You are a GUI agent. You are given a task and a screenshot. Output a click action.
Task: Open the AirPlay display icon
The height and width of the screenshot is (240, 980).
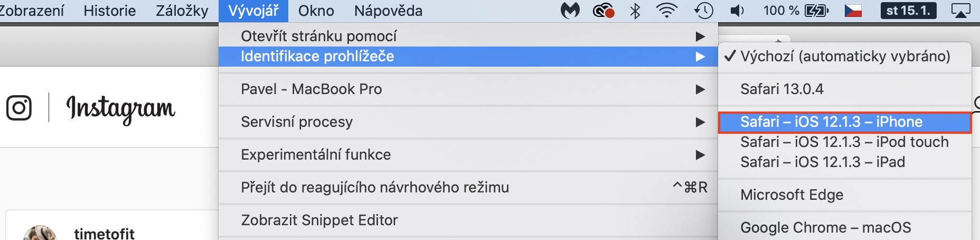960,11
